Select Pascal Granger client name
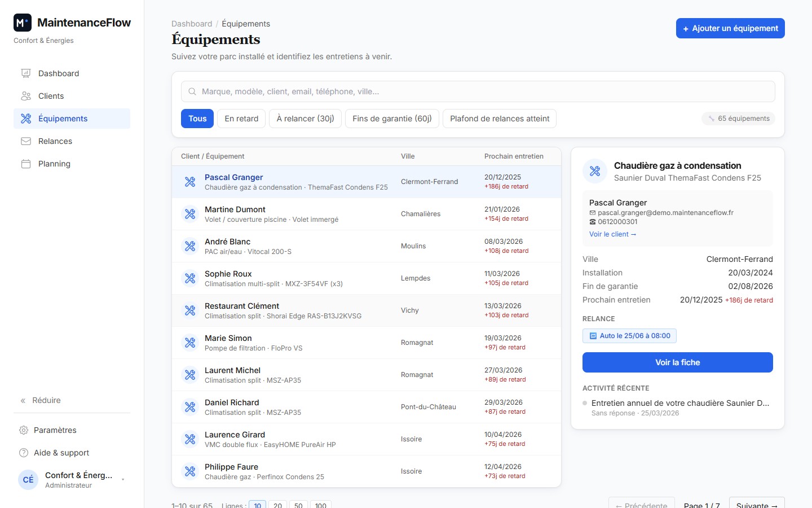The width and height of the screenshot is (812, 508). pos(233,177)
